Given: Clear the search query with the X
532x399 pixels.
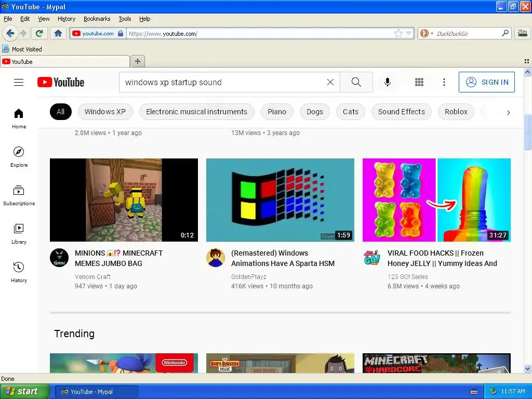Looking at the screenshot, I should (x=330, y=82).
